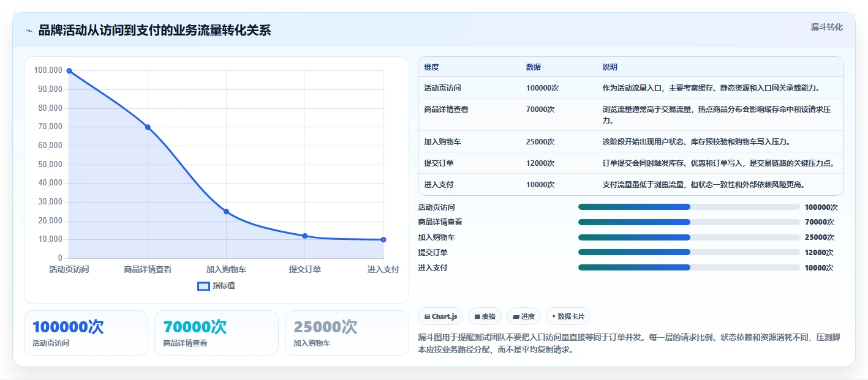Open the 25000次 加入购物车 data card
This screenshot has width=868, height=380.
[x=347, y=333]
